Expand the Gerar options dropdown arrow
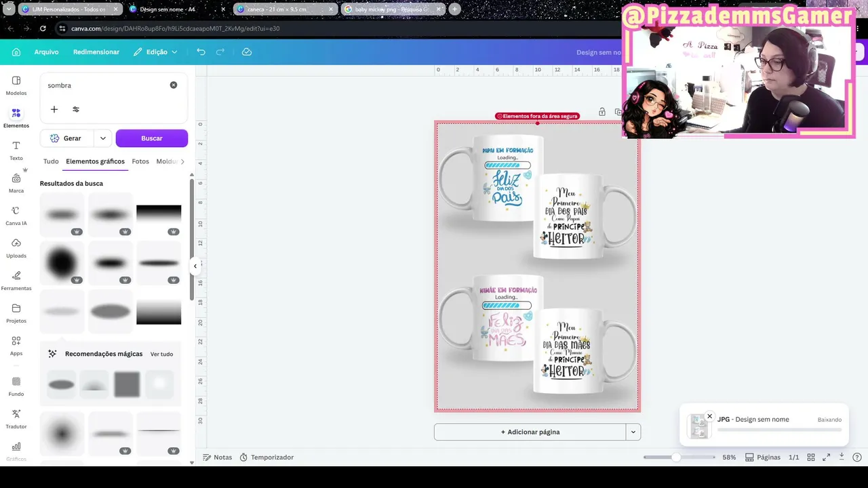Viewport: 868px width, 488px height. pos(103,138)
